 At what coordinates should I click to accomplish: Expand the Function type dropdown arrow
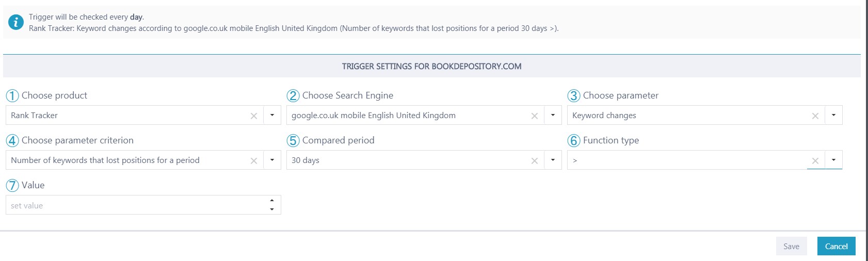[x=833, y=160]
